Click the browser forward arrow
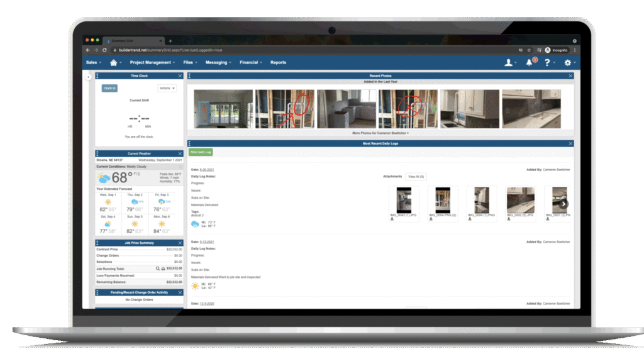Screen dimensions: 644x354 point(96,50)
